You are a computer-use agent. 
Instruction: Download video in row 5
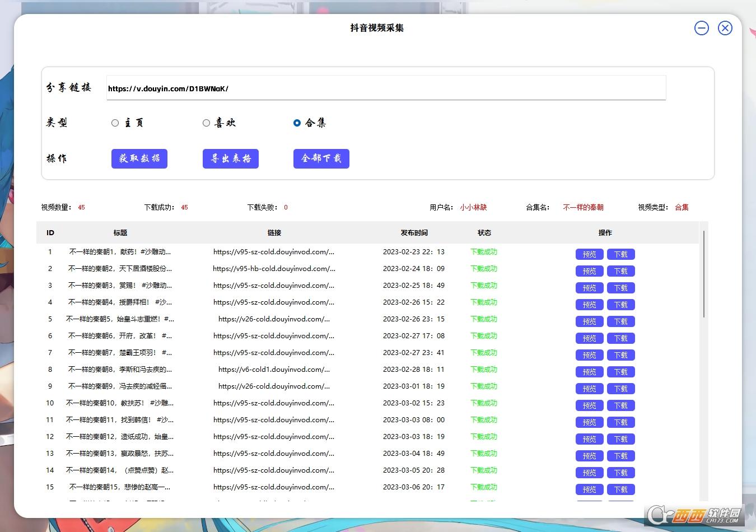tap(621, 321)
